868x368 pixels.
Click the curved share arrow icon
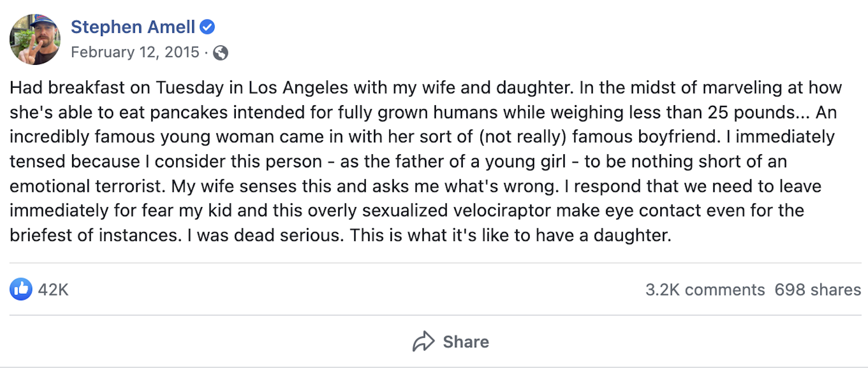[424, 342]
